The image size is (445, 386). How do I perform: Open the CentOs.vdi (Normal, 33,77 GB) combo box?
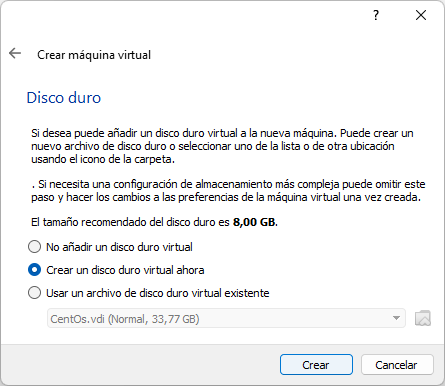pos(226,318)
